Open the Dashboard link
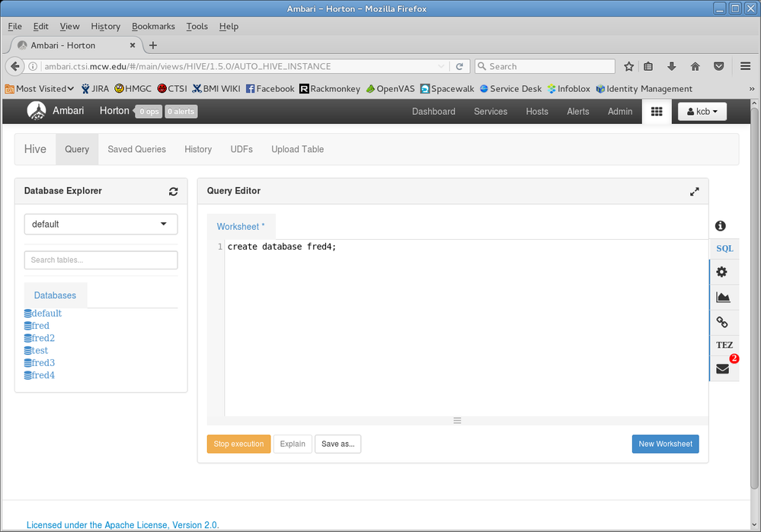This screenshot has width=761, height=532. pyautogui.click(x=433, y=112)
